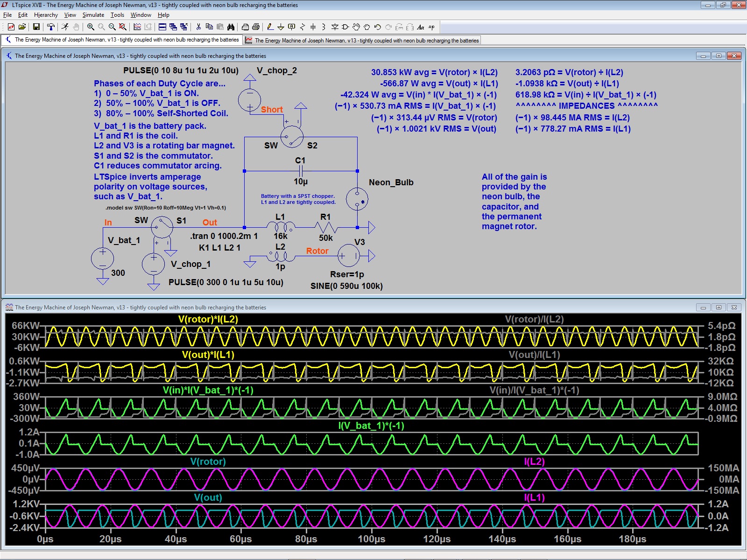Open the Hierarchy menu
This screenshot has height=560, width=747.
coord(46,15)
